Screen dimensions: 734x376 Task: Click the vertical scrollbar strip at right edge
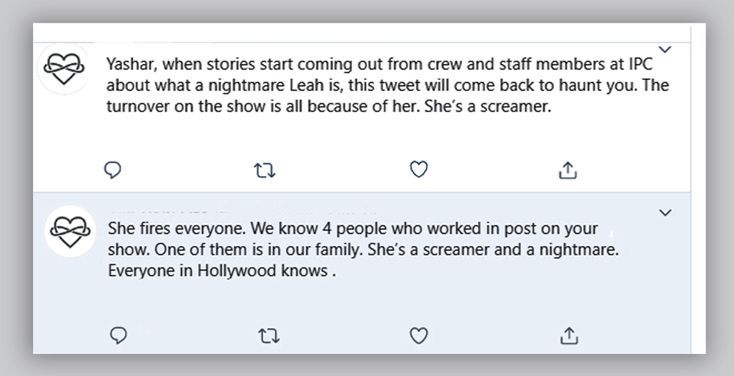698,188
